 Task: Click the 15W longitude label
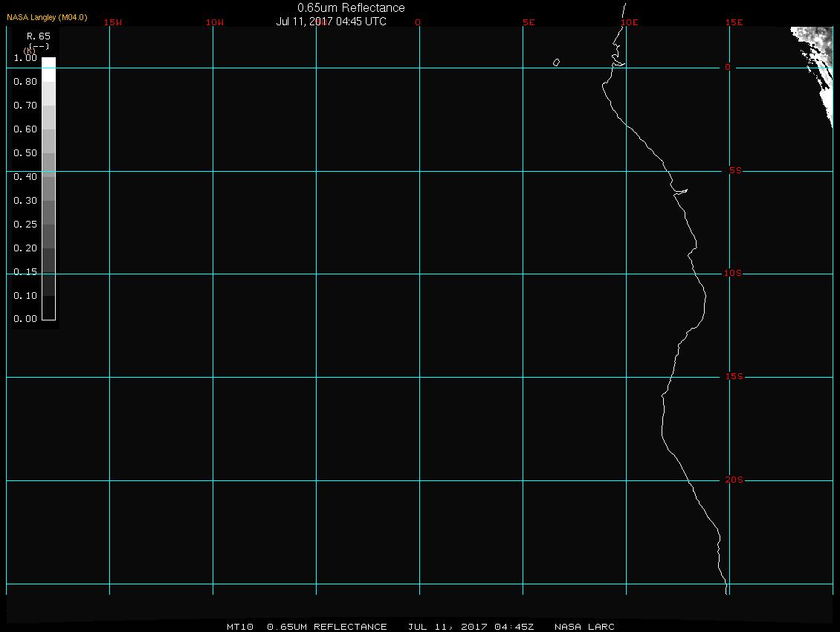(113, 22)
